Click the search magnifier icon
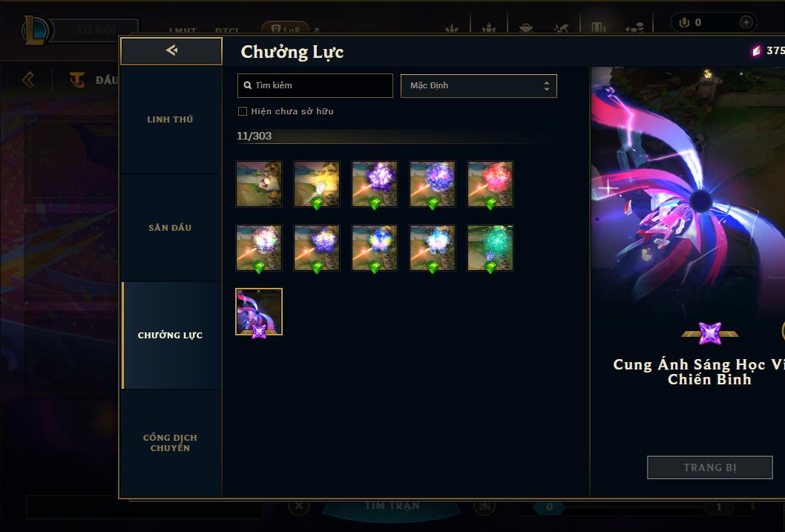The height and width of the screenshot is (532, 785). [x=247, y=85]
